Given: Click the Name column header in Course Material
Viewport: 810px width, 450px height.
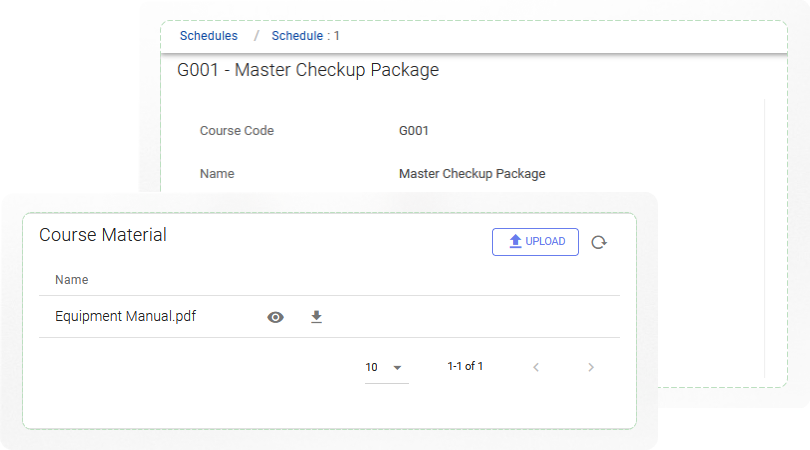Looking at the screenshot, I should (x=72, y=280).
